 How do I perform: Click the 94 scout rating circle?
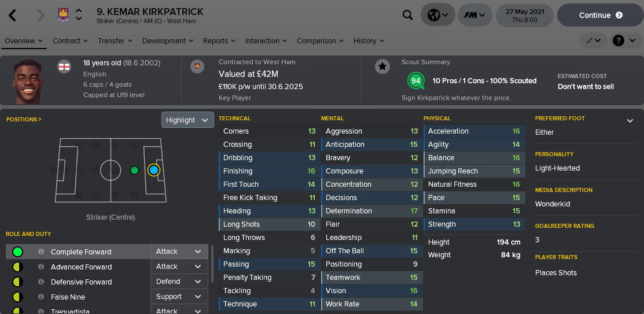tap(415, 80)
